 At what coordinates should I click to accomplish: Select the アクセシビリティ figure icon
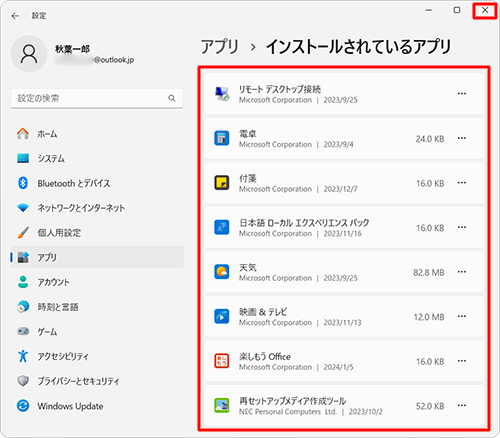(23, 356)
